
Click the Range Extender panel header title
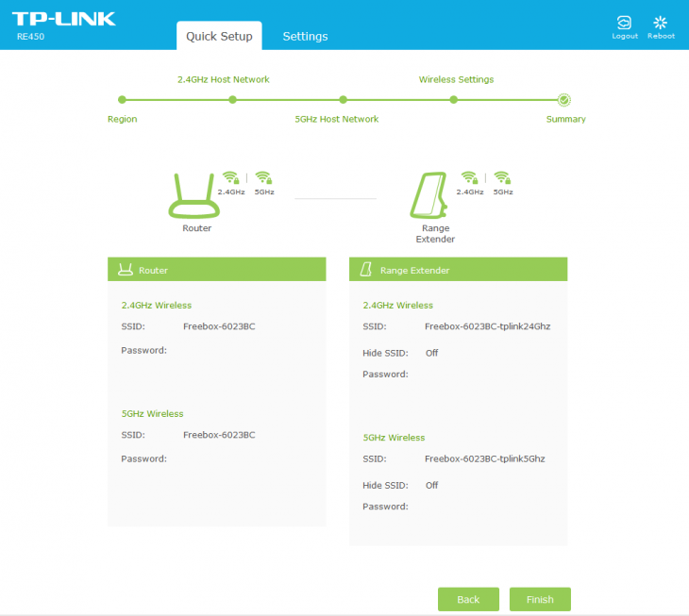tap(414, 271)
